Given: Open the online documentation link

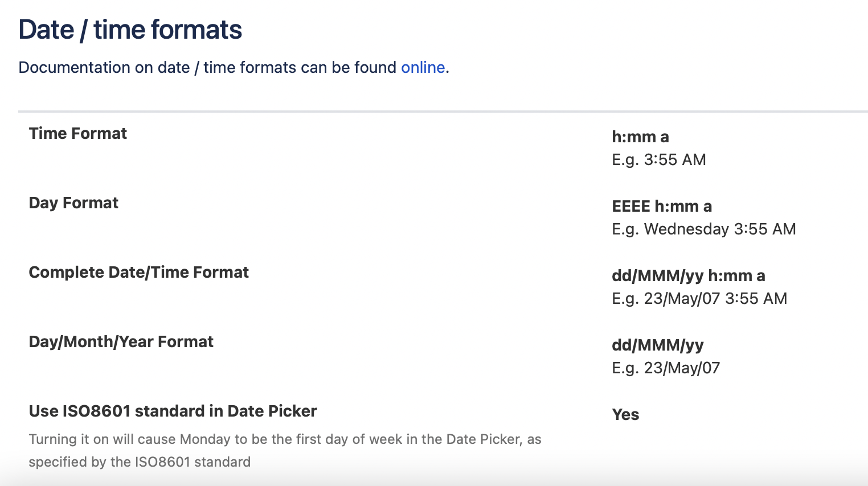Looking at the screenshot, I should point(423,67).
